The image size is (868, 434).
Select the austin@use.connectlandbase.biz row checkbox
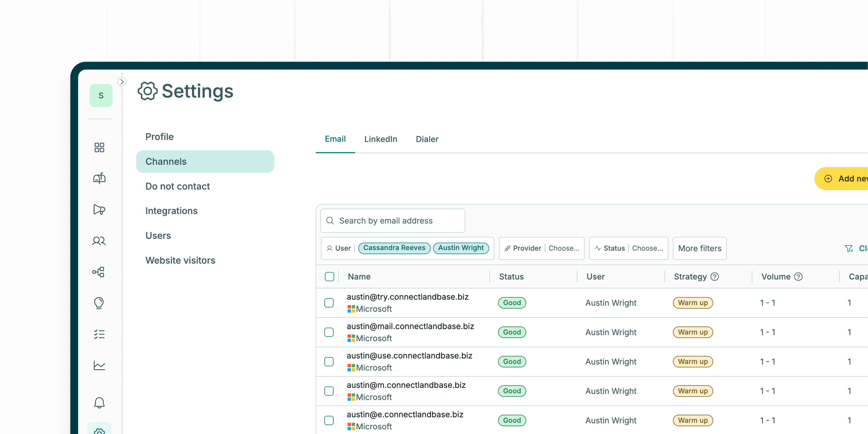coord(329,361)
